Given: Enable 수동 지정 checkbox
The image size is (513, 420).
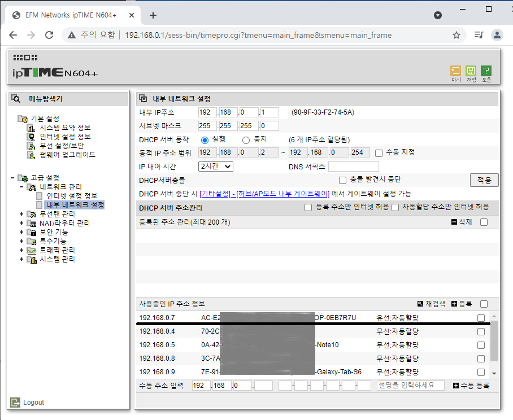Looking at the screenshot, I should (x=379, y=153).
